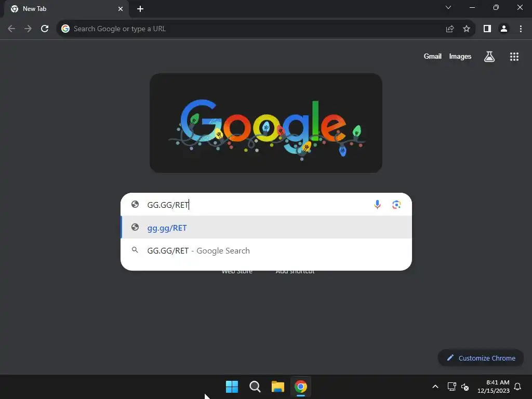Reload the current page
This screenshot has width=532, height=399.
(45, 29)
